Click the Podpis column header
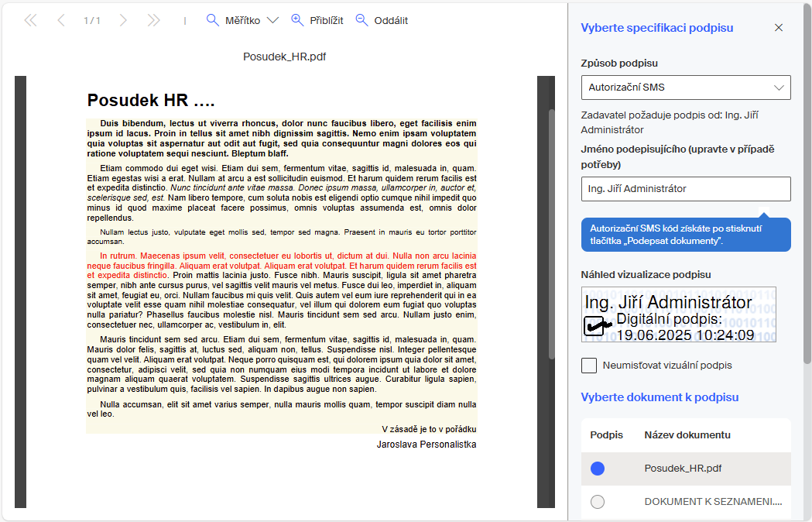Screen dimensions: 812x522 click(606, 435)
